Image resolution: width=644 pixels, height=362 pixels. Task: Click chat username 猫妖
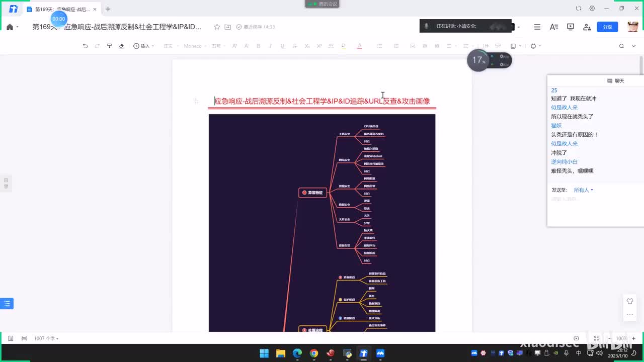(556, 126)
